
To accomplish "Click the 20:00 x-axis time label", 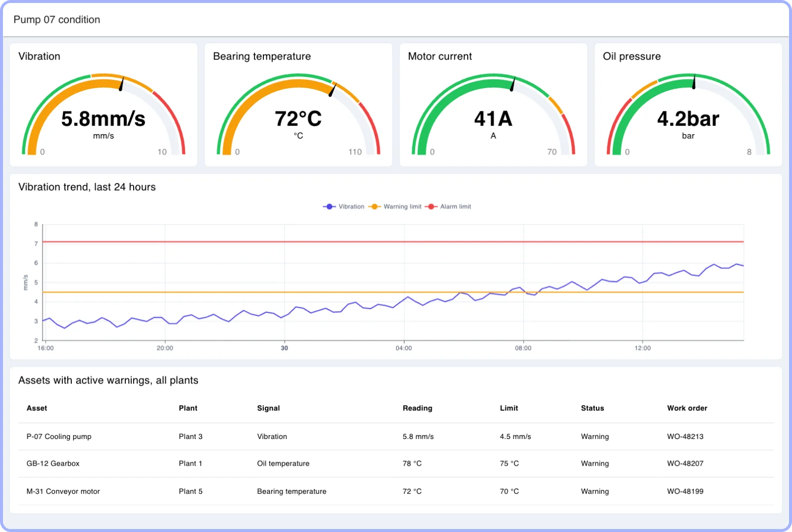I will coord(165,348).
